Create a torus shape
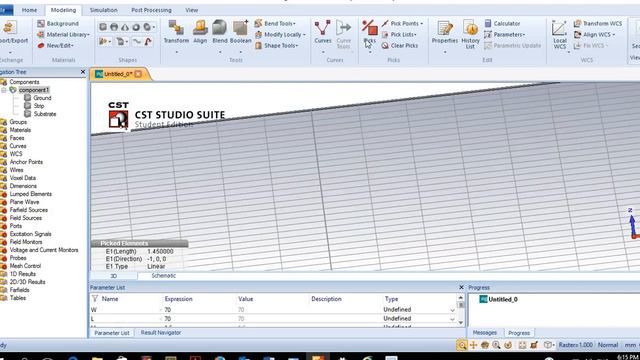The width and height of the screenshot is (640, 360). 136,27
